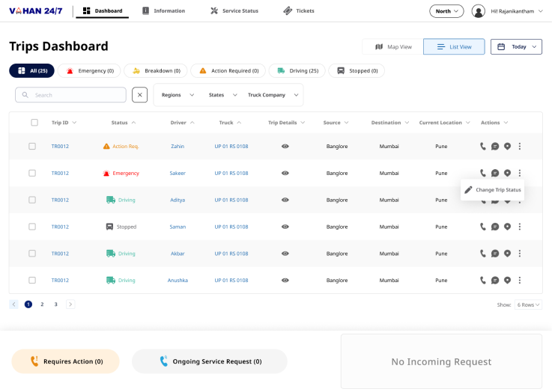Viewport: 552px width, 392px height.
Task: Tick the checkbox in Anushka's row
Action: click(32, 281)
